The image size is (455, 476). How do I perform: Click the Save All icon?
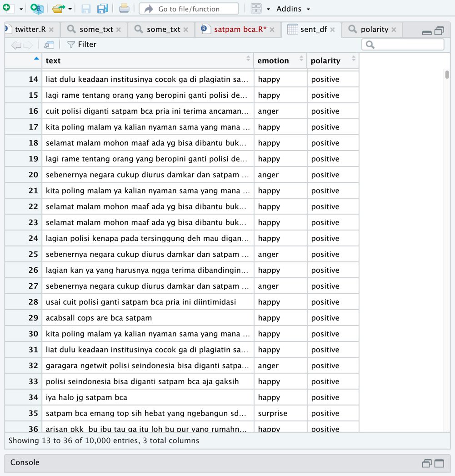pos(102,9)
